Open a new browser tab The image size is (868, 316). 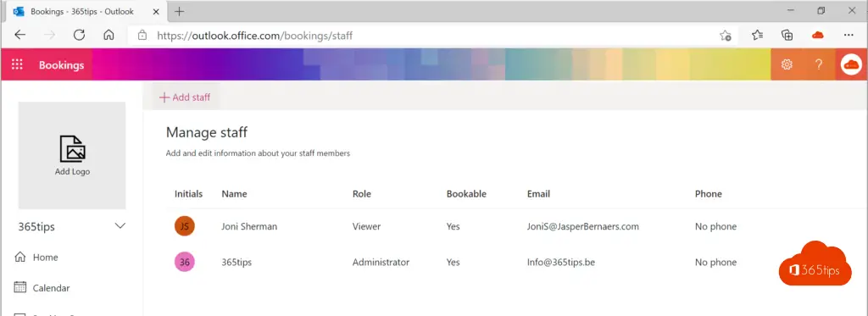tap(180, 12)
